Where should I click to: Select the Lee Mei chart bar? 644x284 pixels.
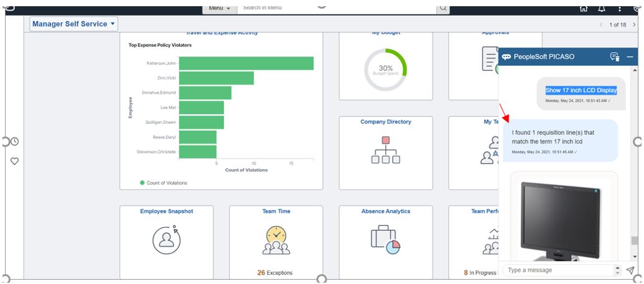202,108
